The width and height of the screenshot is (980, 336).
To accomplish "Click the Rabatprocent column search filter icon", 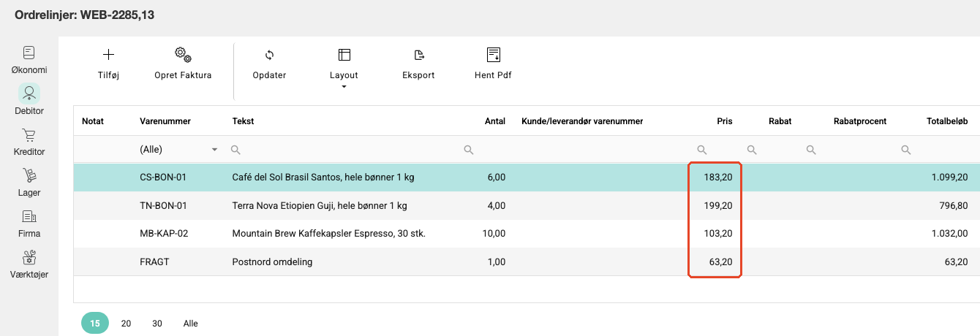I will (x=811, y=150).
